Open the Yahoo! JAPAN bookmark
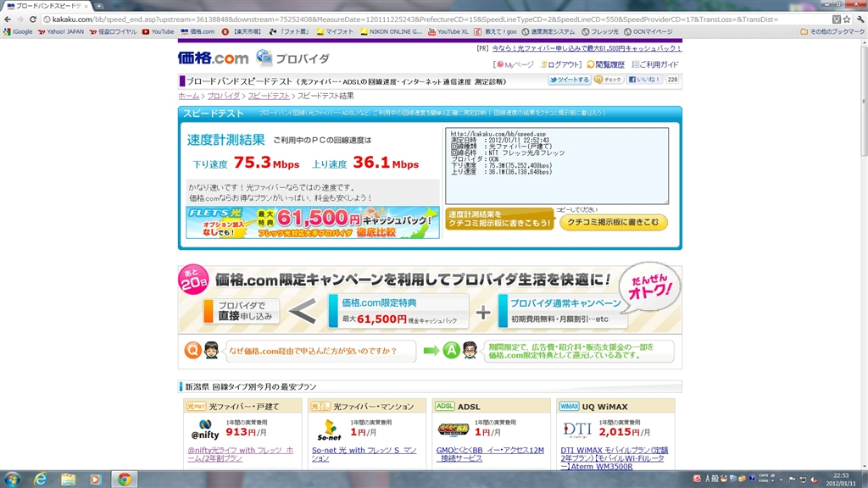This screenshot has width=868, height=488. click(x=61, y=31)
